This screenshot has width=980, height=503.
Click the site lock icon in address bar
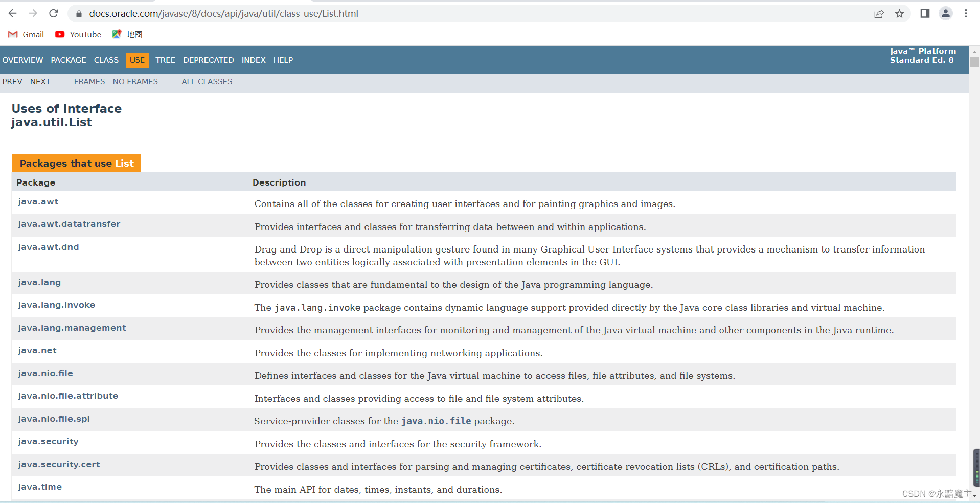(79, 14)
